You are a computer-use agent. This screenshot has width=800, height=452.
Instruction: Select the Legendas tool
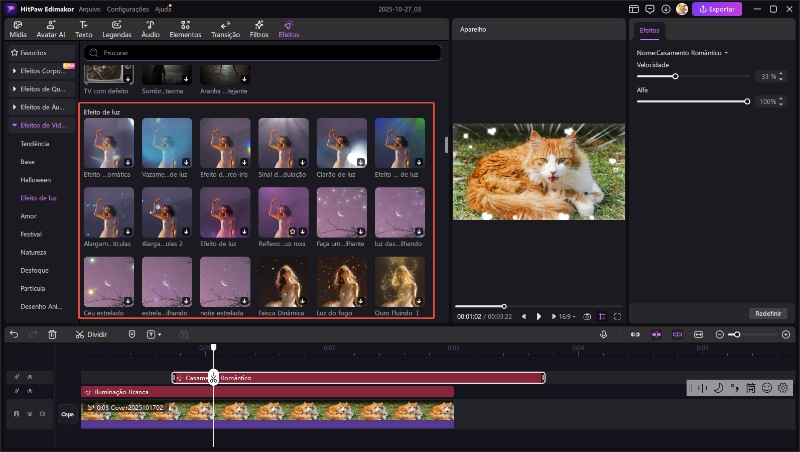coord(117,28)
